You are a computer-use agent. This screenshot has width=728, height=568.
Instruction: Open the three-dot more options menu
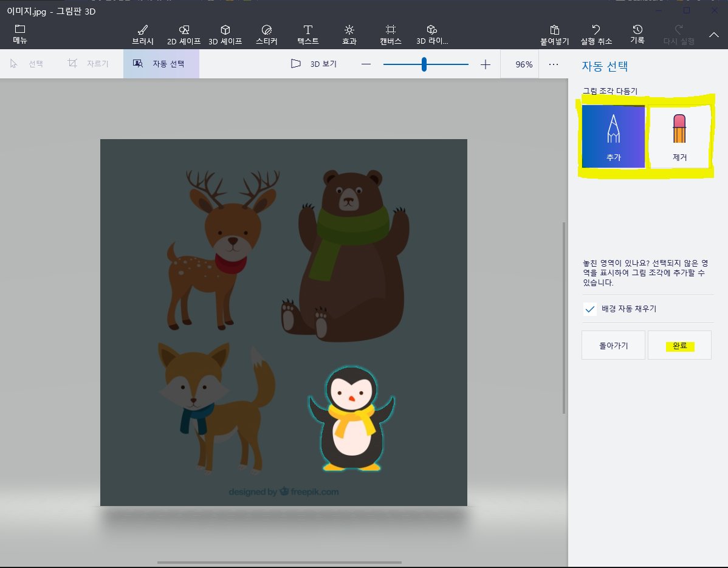pos(554,64)
